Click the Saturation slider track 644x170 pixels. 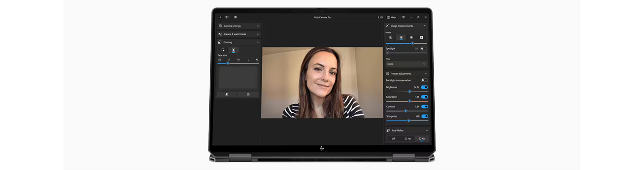tap(407, 101)
